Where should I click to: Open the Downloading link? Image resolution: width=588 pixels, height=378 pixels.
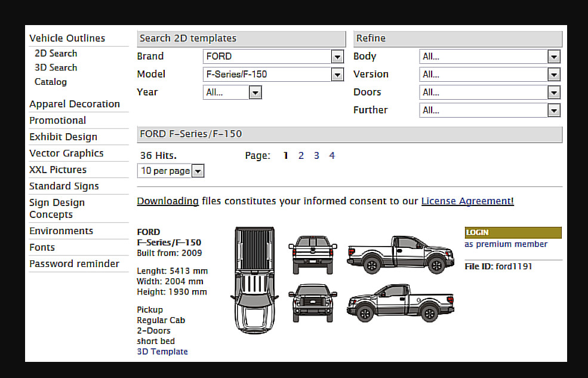click(168, 201)
